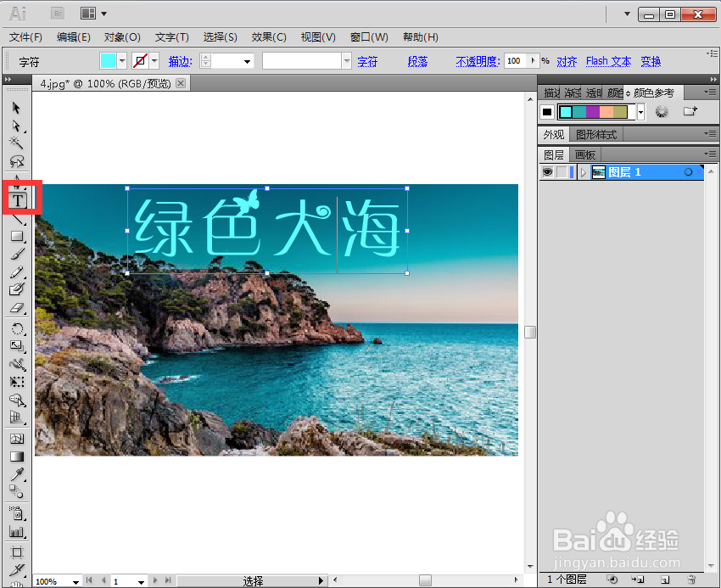Choose the Eraser tool

click(x=18, y=307)
